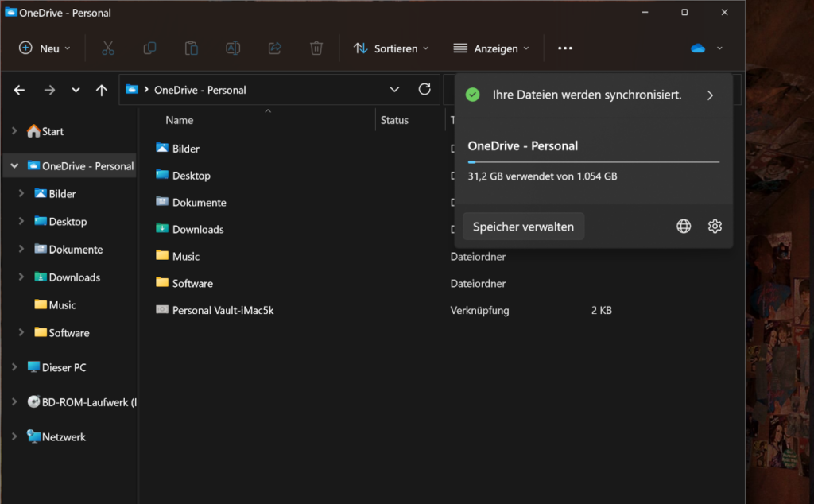Expand Dieser PC tree node
814x504 pixels.
point(14,367)
